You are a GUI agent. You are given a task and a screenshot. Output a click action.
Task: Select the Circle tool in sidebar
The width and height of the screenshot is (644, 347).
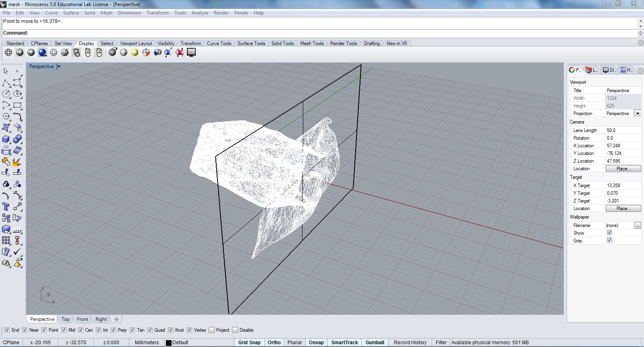6,94
